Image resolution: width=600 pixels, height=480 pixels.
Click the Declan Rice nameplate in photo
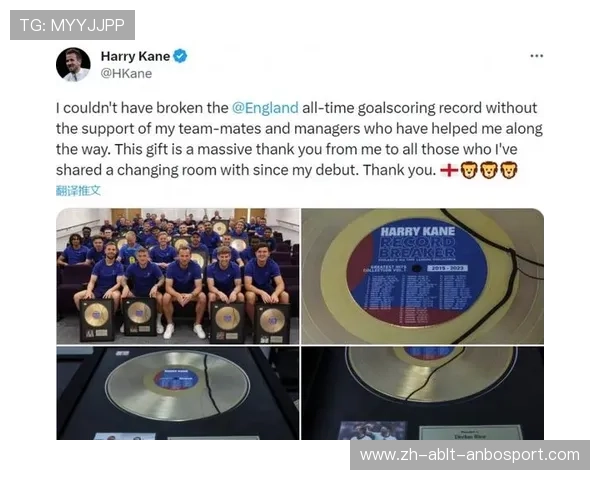[x=471, y=433]
